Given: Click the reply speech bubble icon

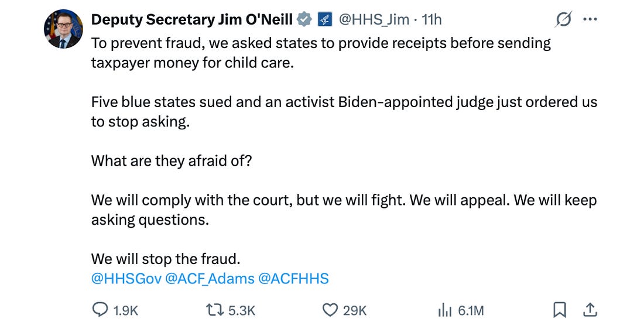Looking at the screenshot, I should tap(100, 310).
